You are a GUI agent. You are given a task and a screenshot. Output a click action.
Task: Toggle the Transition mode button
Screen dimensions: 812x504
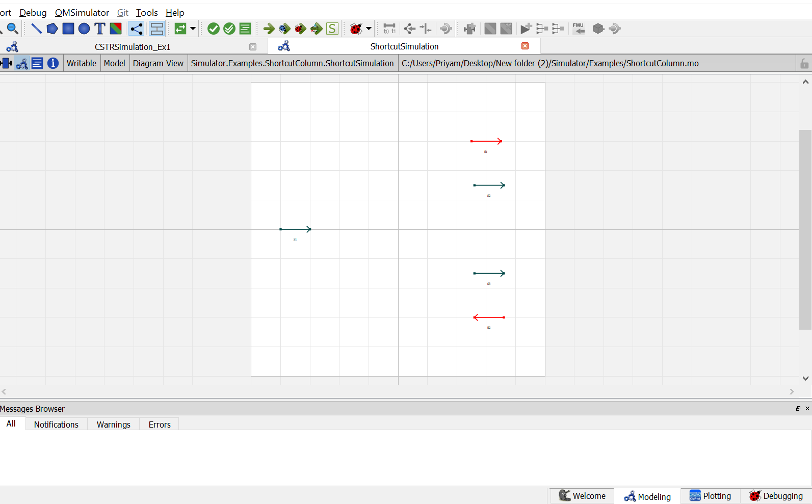pos(157,29)
